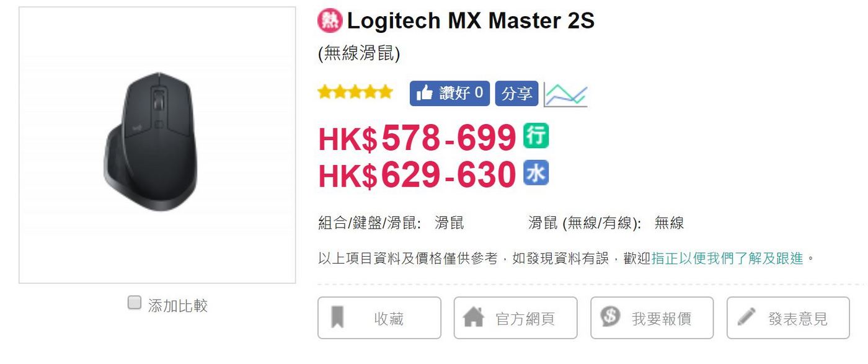Click the 添加比較 label text
This screenshot has width=868, height=364.
click(177, 305)
